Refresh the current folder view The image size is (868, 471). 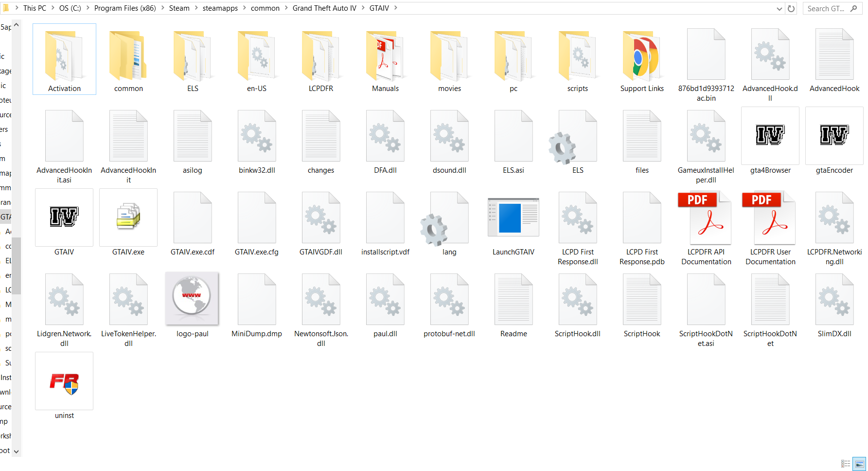point(791,8)
